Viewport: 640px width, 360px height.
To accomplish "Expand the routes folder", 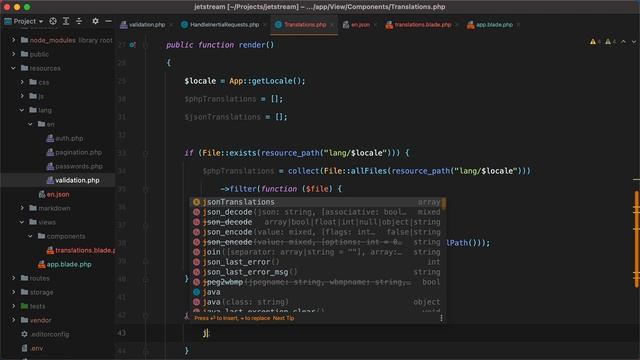I will pyautogui.click(x=13, y=278).
